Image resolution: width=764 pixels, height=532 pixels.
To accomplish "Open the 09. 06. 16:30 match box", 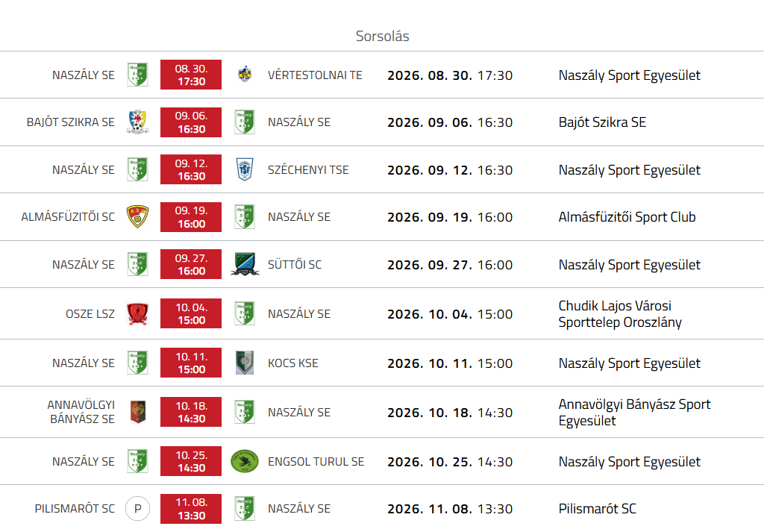I will point(191,122).
